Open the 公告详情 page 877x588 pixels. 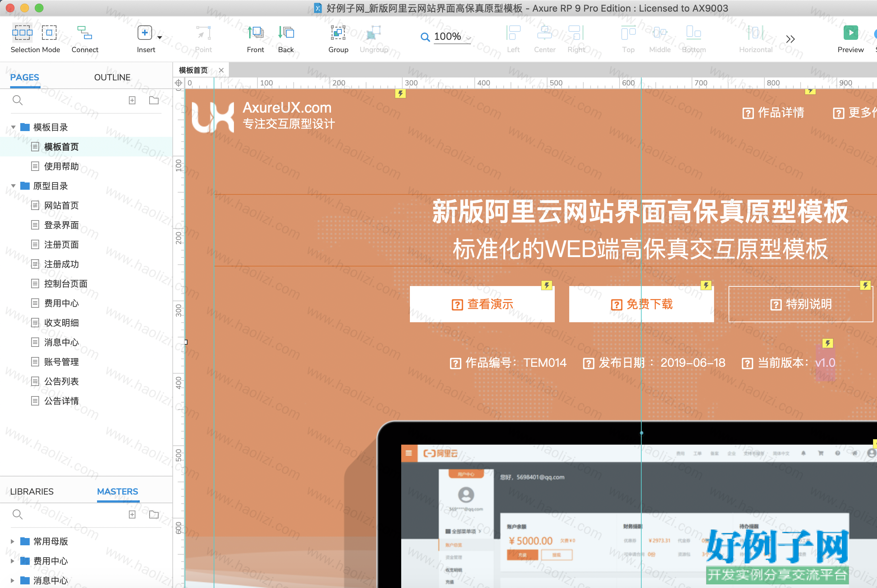click(x=61, y=401)
